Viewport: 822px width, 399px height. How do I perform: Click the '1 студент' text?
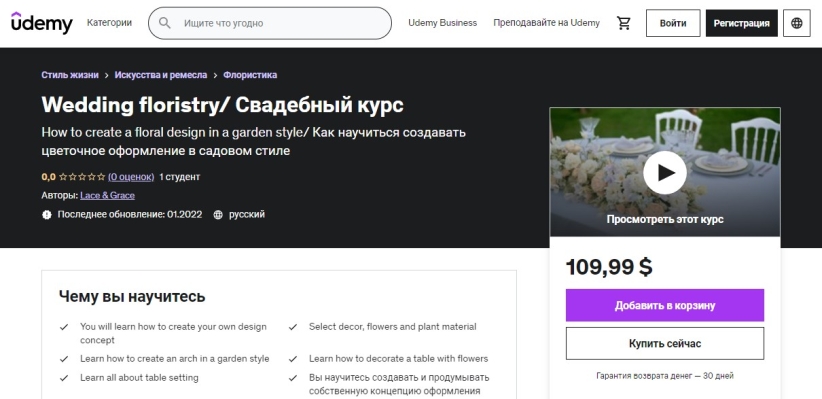[180, 177]
